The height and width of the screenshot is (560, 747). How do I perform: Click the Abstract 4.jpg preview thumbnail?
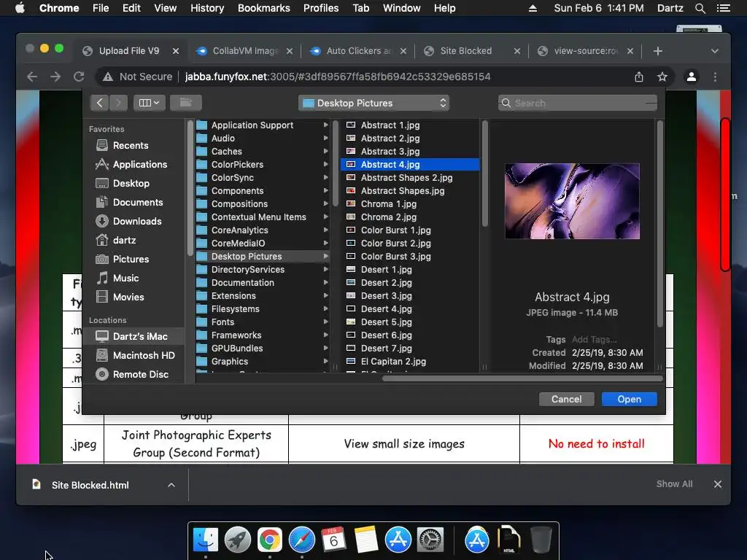click(x=572, y=201)
